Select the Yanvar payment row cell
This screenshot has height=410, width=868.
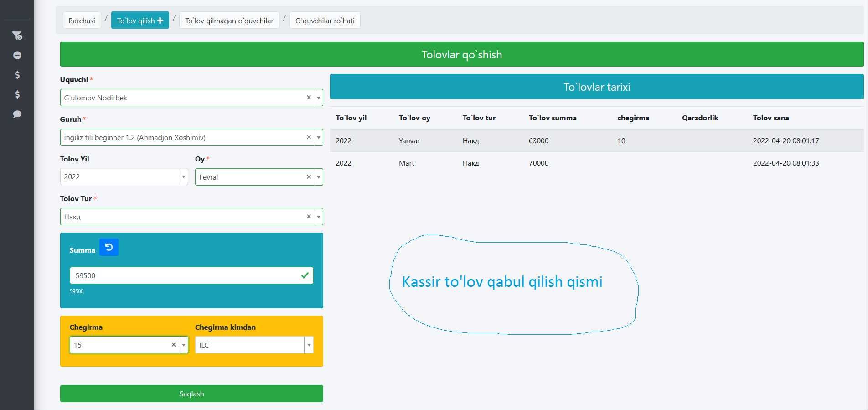[x=409, y=140]
